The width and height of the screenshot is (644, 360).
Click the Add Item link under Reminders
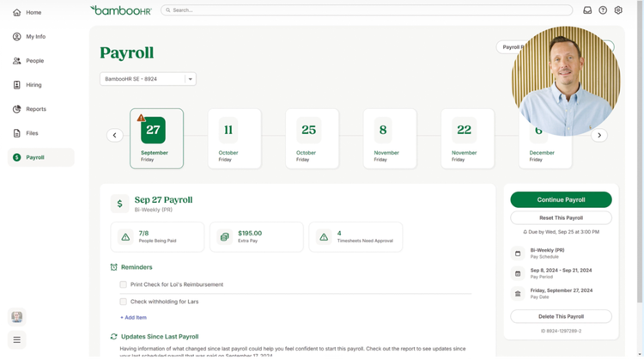(x=133, y=317)
